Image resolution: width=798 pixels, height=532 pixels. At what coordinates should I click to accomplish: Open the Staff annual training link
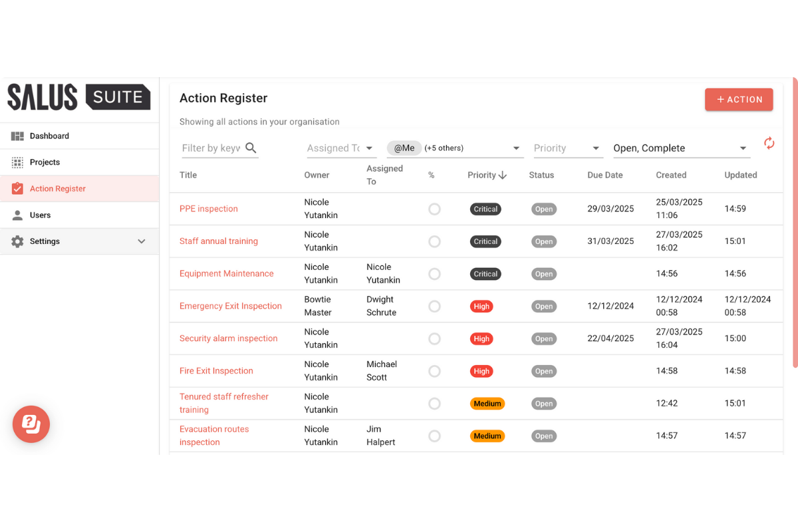[219, 241]
